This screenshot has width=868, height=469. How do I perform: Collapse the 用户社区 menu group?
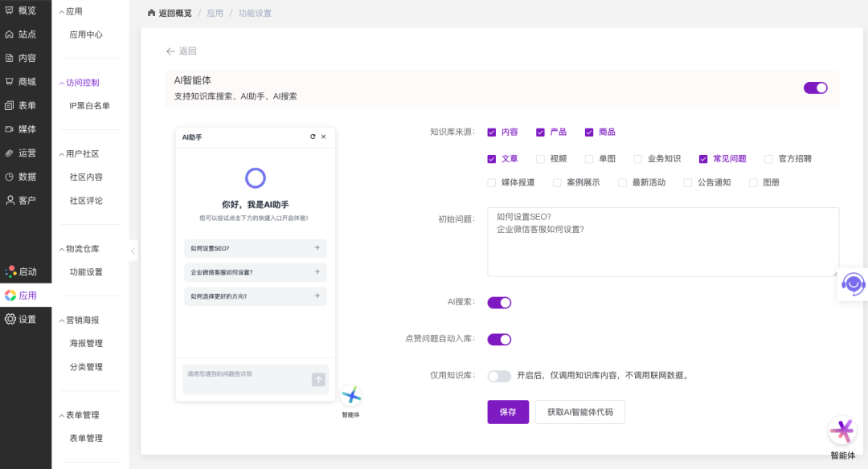tap(61, 154)
